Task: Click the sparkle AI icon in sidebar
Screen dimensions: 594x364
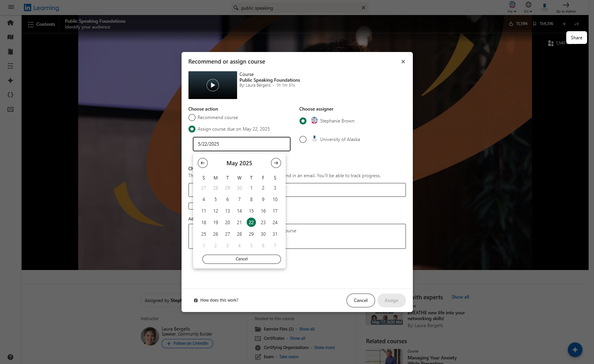Action: 10,81
